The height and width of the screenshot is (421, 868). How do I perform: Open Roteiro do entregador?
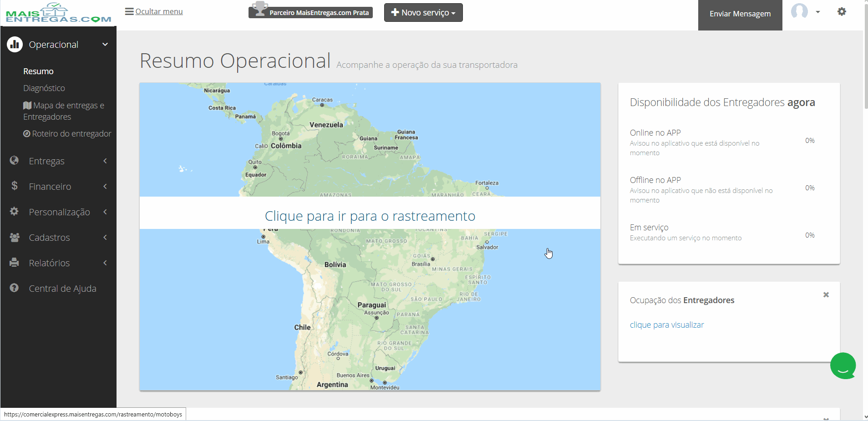(x=67, y=134)
